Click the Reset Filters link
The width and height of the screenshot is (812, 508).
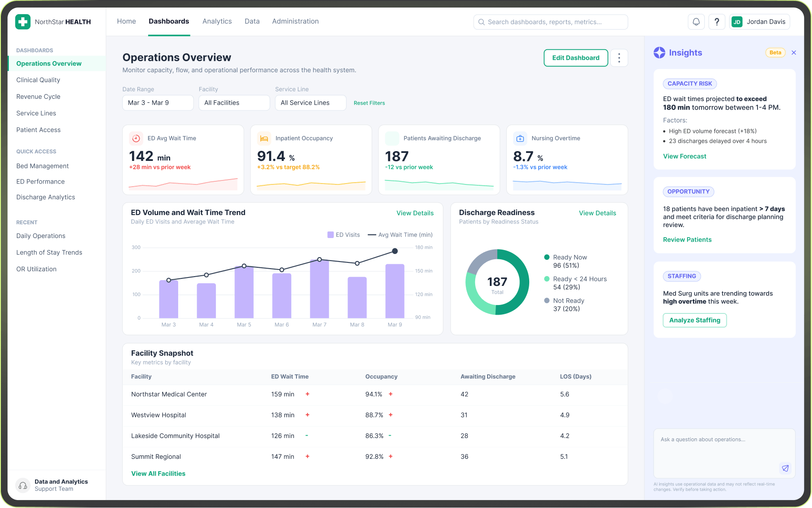[x=369, y=103]
